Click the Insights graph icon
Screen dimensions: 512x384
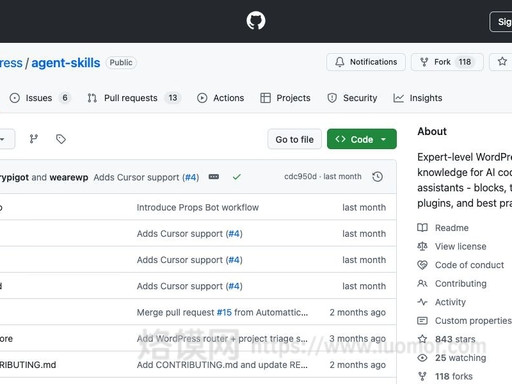(x=398, y=98)
